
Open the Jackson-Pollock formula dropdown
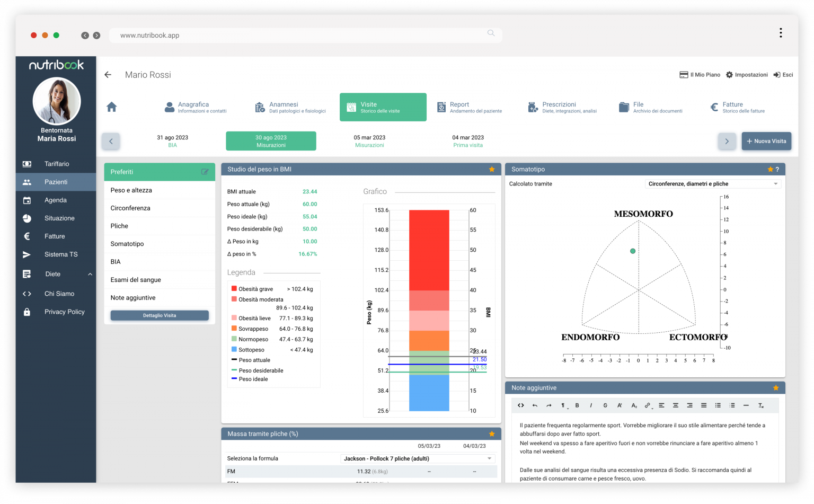tap(418, 458)
